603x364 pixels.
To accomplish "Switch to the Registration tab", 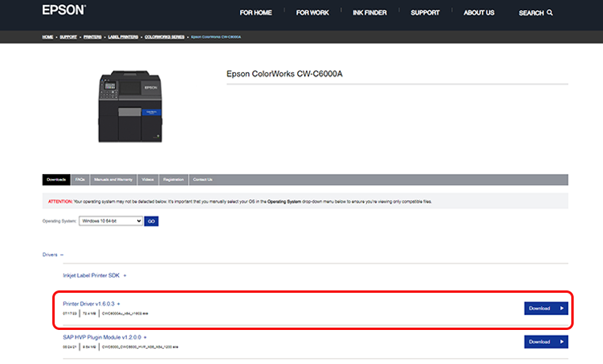I will click(x=174, y=180).
